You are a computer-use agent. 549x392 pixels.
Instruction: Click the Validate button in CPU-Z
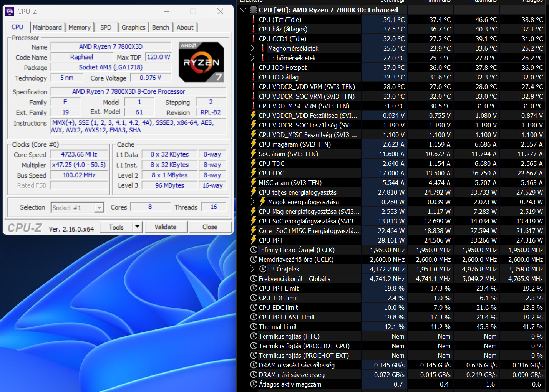coord(166,227)
